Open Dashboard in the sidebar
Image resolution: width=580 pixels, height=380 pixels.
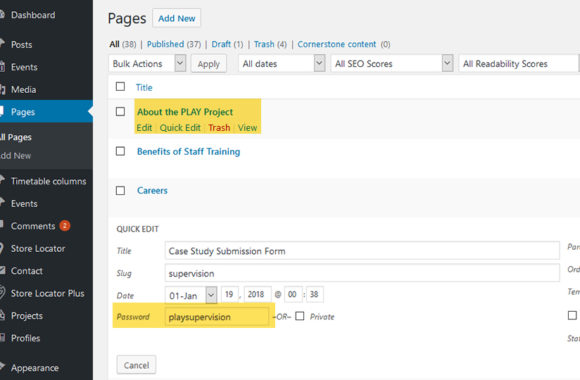(x=33, y=15)
